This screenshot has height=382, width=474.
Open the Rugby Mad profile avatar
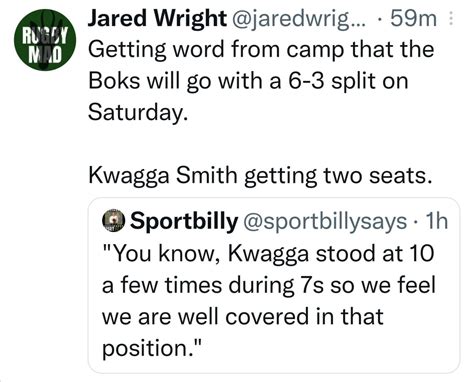coord(45,40)
